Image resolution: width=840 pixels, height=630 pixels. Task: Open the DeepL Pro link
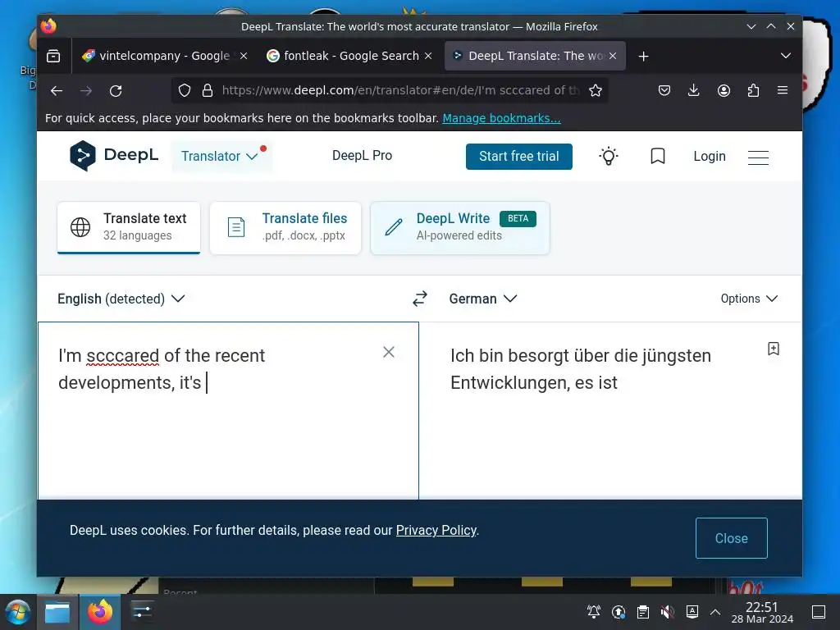tap(362, 156)
